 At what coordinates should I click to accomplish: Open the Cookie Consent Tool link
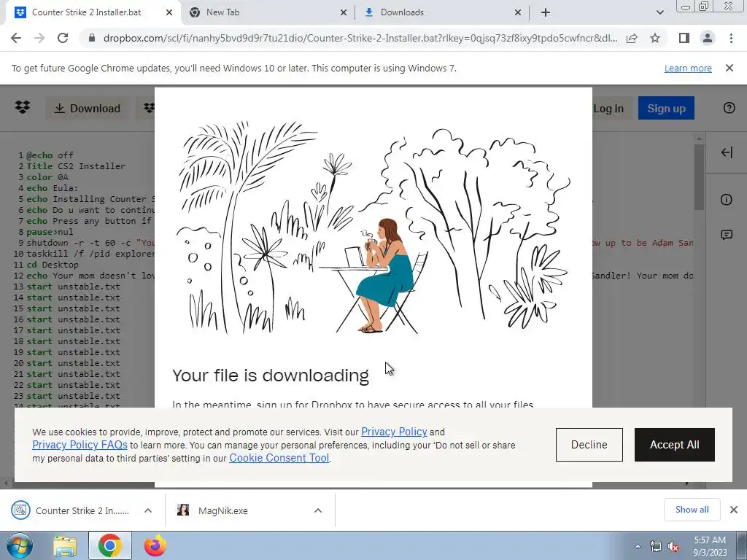pyautogui.click(x=279, y=458)
